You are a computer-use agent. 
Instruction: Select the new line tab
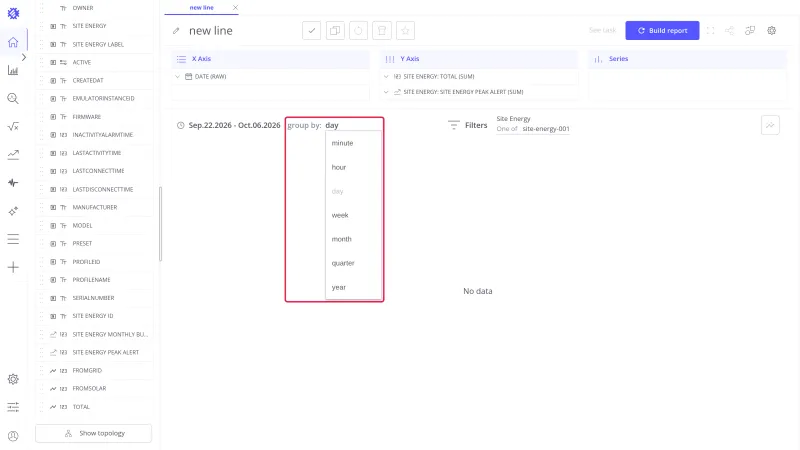click(x=202, y=8)
